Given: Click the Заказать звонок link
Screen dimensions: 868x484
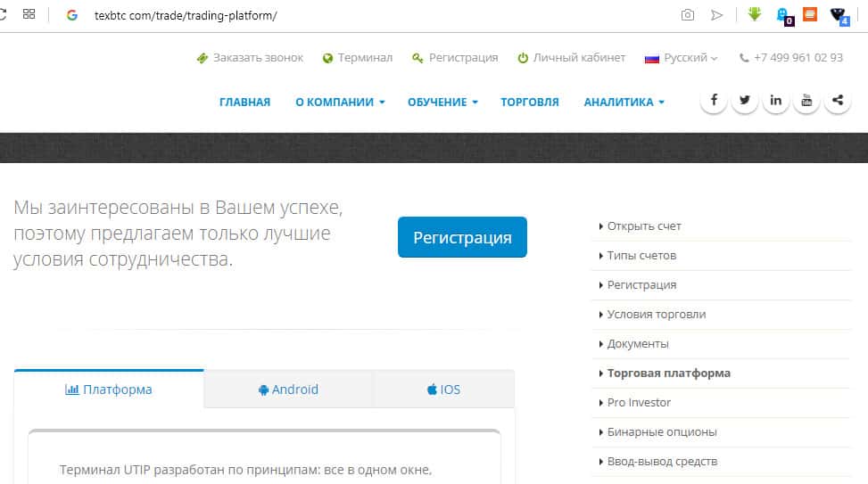Looking at the screenshot, I should coord(258,58).
